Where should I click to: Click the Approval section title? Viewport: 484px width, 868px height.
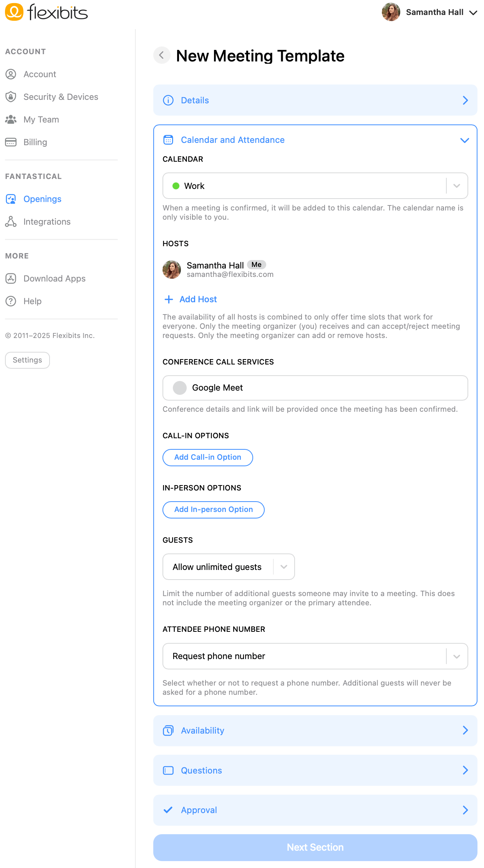[x=199, y=810]
